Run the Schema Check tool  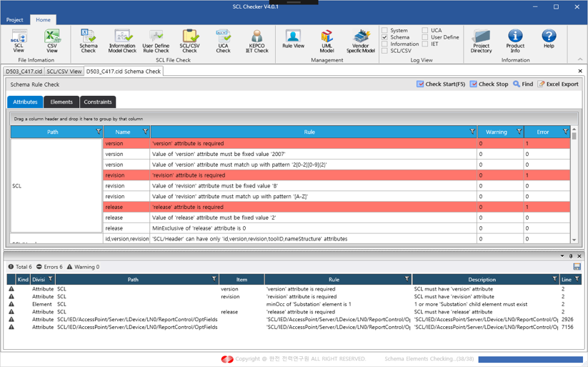click(x=89, y=41)
